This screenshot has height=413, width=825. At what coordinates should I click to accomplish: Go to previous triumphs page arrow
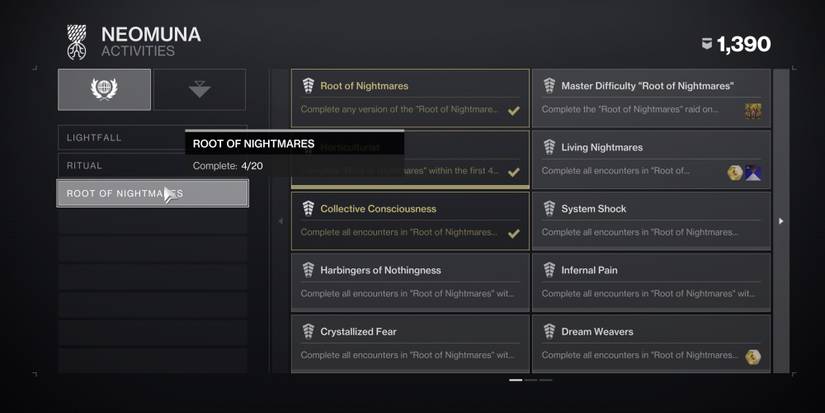(280, 221)
